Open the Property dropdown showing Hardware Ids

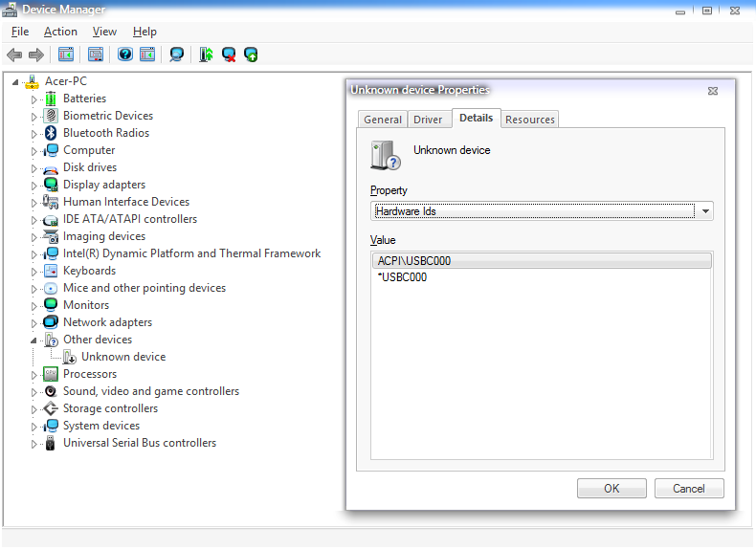pos(542,211)
